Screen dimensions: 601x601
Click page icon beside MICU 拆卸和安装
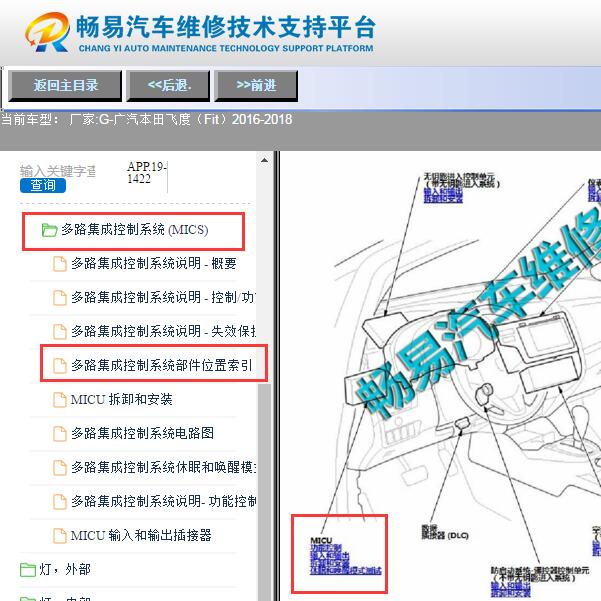pyautogui.click(x=59, y=400)
